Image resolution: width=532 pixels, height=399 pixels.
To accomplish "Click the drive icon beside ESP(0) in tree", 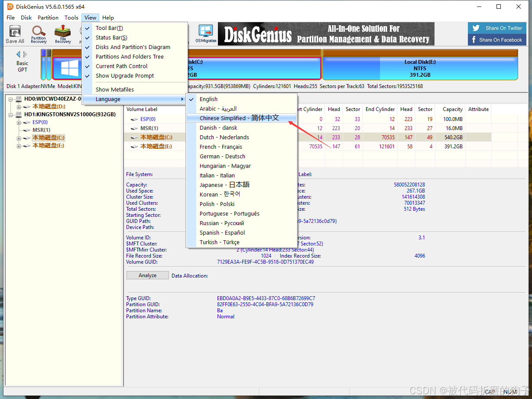I will (27, 122).
